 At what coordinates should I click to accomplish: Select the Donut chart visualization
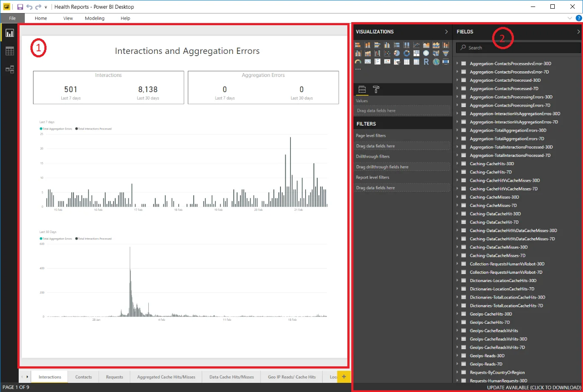(406, 53)
